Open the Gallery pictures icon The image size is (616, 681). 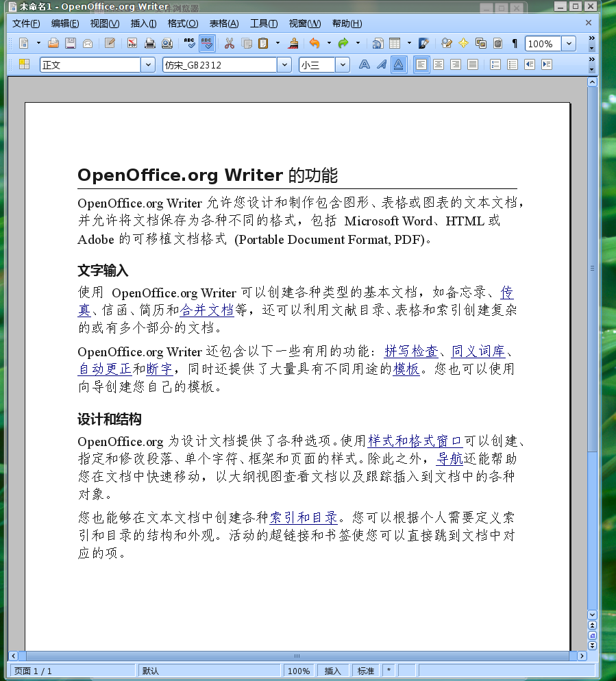(481, 43)
